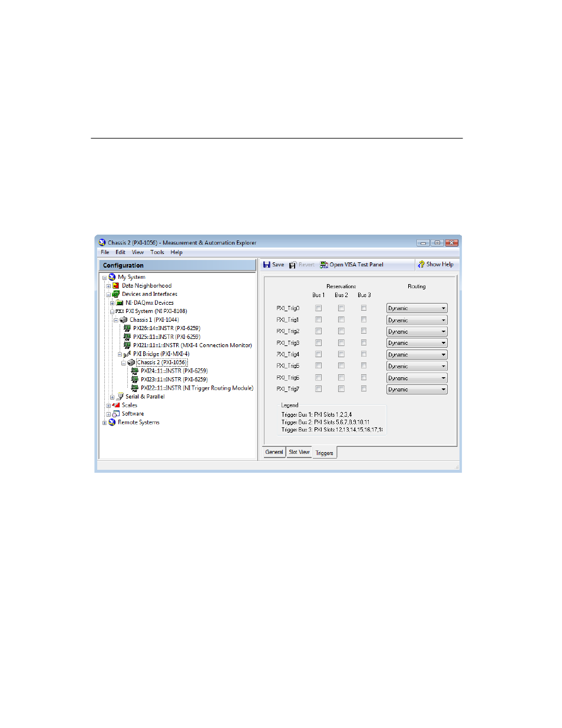Check PXI_Trig6 Bus 2 reservation
562x728 pixels.
click(341, 377)
